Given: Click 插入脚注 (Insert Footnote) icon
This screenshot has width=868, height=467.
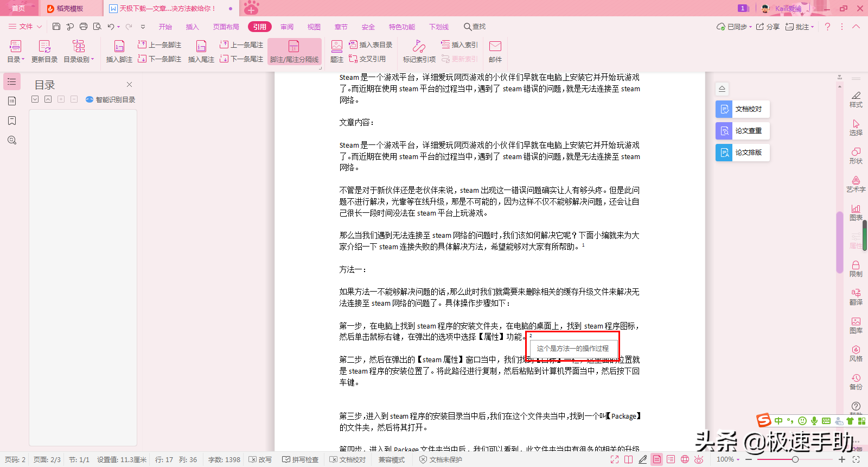Looking at the screenshot, I should coord(119,52).
